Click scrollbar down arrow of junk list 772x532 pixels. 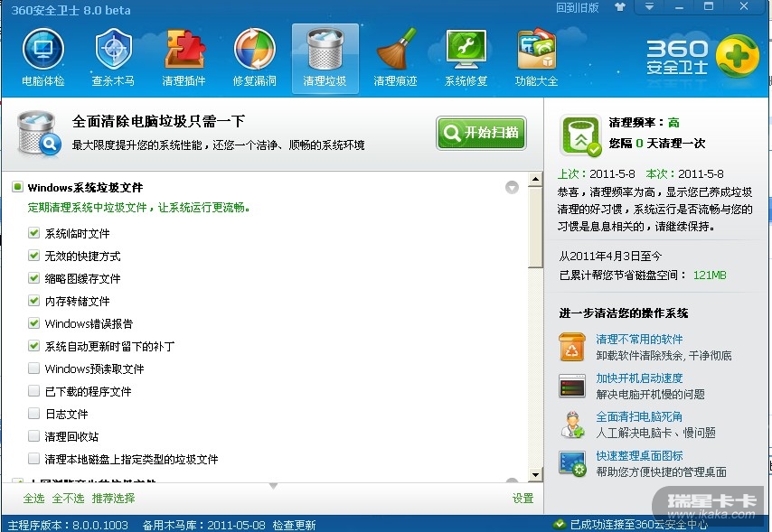(535, 474)
